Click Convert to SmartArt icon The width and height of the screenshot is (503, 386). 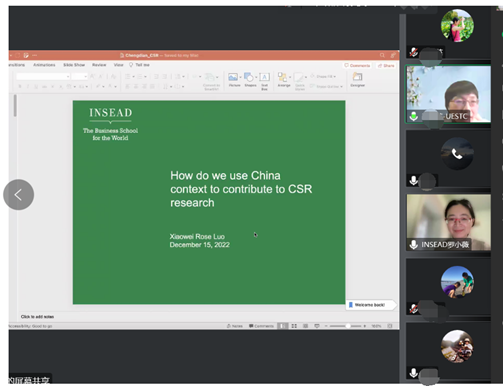click(x=209, y=78)
